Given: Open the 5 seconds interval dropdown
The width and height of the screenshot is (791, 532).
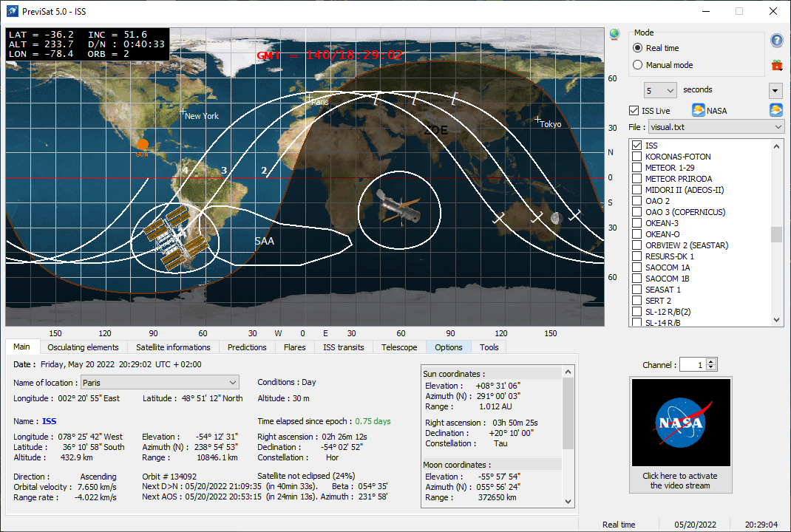Looking at the screenshot, I should [660, 90].
